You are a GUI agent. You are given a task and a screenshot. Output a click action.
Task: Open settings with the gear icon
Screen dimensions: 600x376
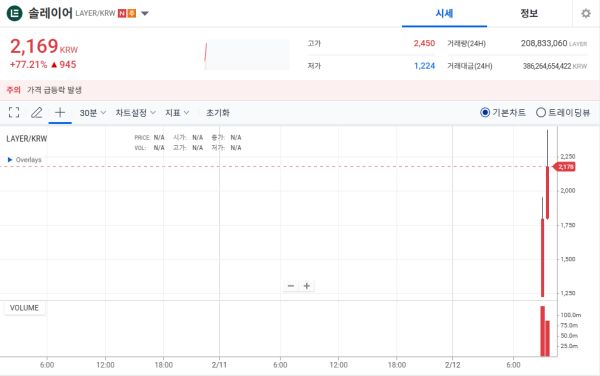(586, 13)
